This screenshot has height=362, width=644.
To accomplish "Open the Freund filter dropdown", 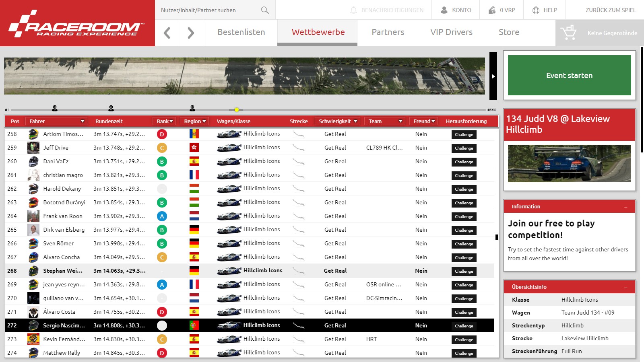I will point(424,121).
